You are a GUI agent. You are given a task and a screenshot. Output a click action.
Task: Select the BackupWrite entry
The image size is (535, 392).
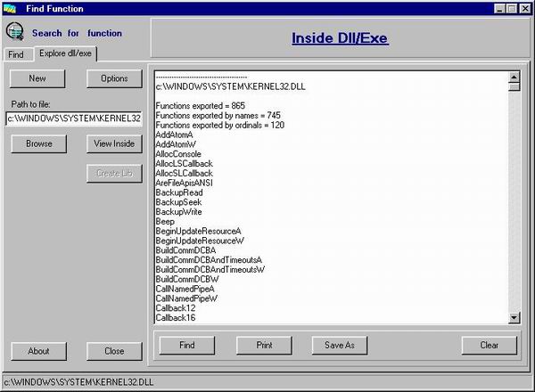(x=179, y=212)
